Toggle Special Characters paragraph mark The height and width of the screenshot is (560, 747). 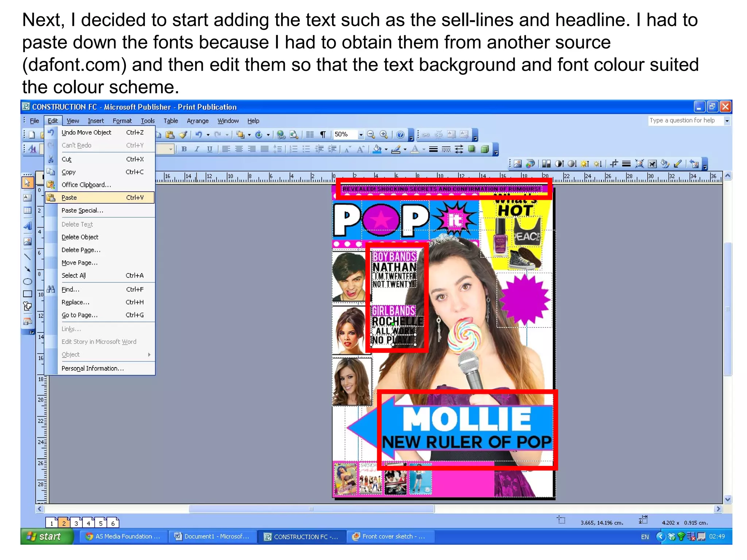coord(323,135)
